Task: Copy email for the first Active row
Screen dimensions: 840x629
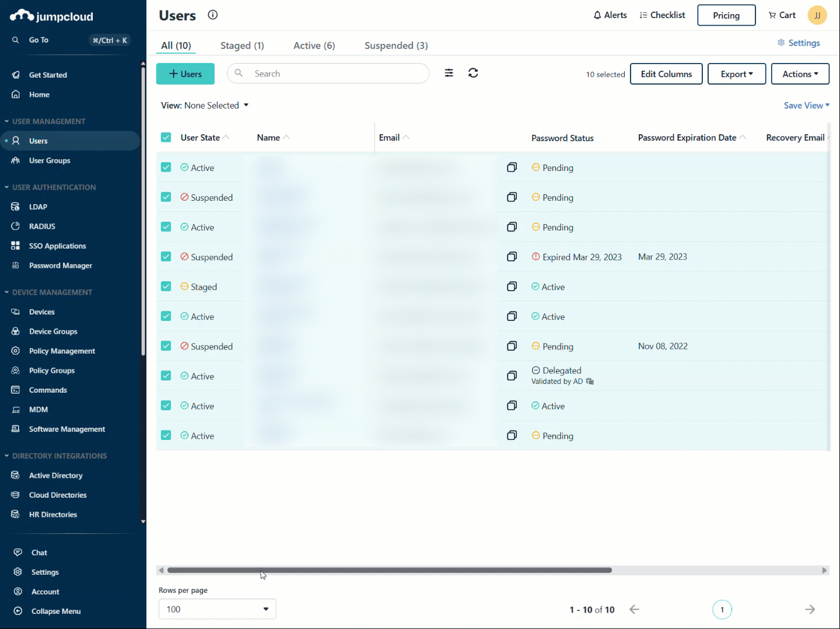Action: (x=512, y=167)
